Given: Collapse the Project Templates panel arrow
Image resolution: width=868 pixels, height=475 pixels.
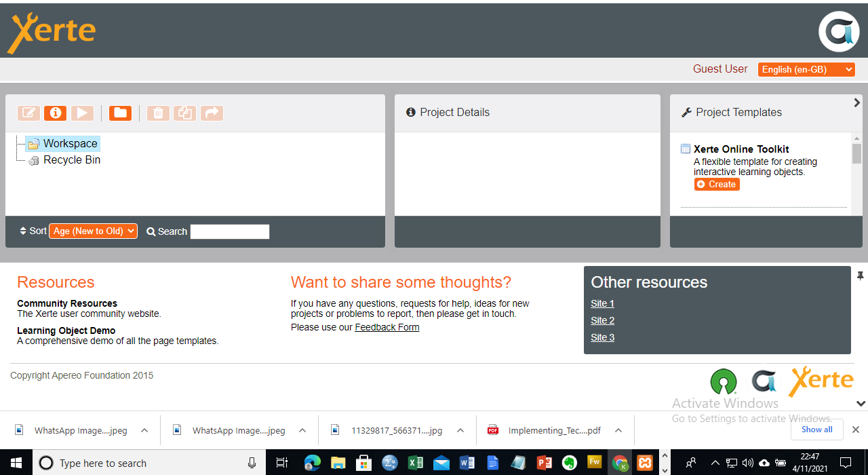Looking at the screenshot, I should pos(857,102).
